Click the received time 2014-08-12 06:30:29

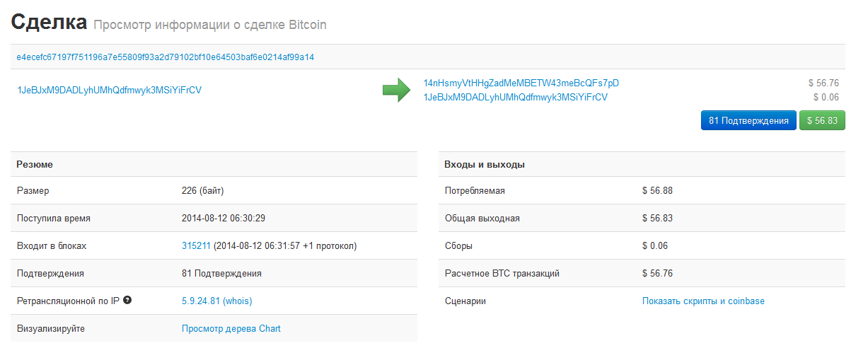pyautogui.click(x=223, y=219)
